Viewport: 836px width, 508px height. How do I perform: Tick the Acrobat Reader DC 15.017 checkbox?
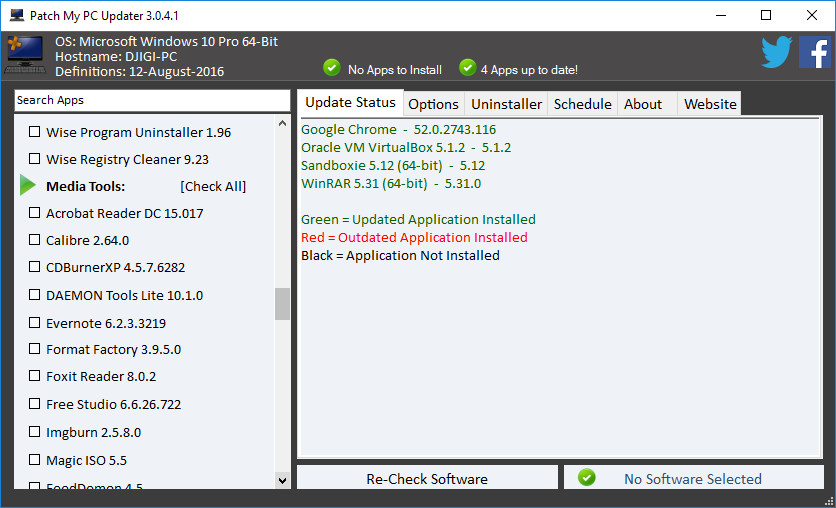[x=35, y=213]
